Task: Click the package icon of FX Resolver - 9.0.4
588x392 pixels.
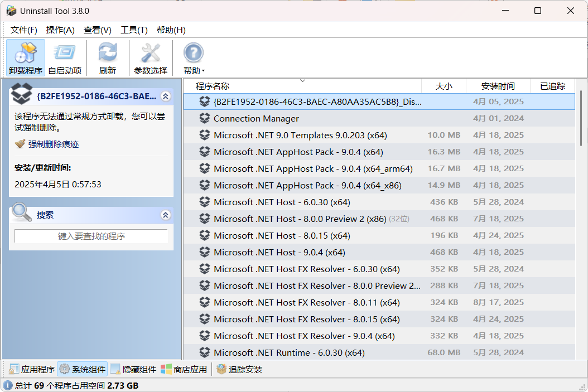Action: (x=204, y=336)
